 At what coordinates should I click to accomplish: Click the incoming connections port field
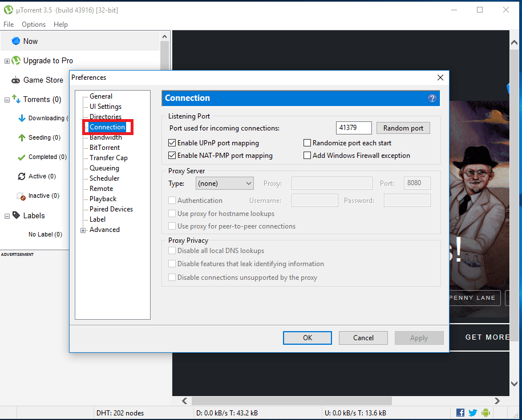354,128
